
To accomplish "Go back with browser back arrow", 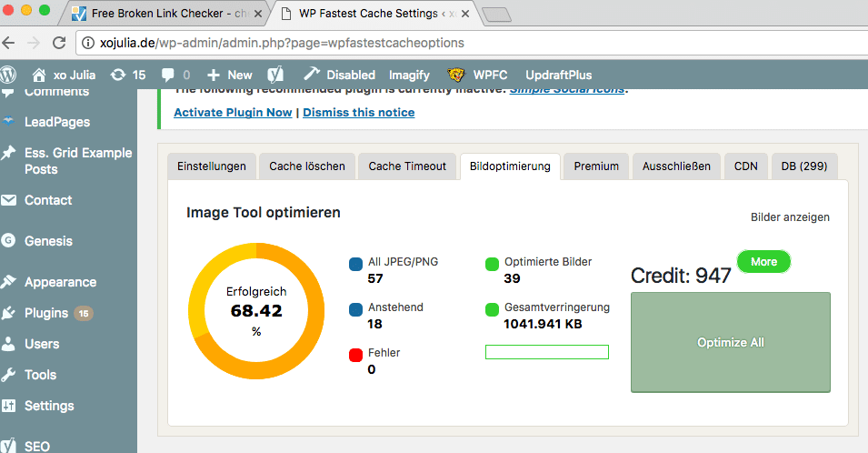I will click(8, 43).
